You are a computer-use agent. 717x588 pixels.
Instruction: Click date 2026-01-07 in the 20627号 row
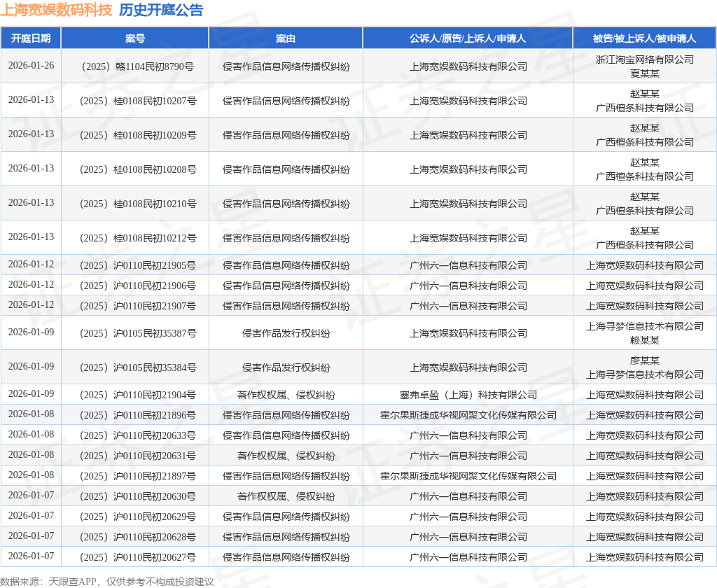click(31, 556)
